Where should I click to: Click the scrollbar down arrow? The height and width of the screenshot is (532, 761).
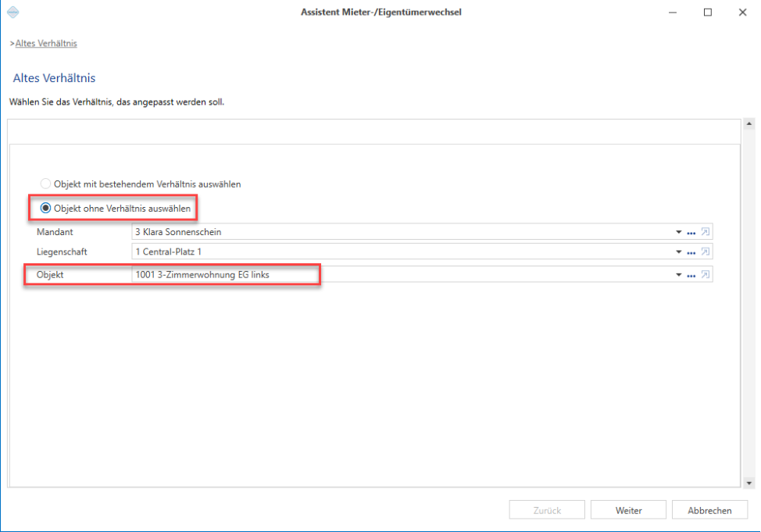pyautogui.click(x=748, y=483)
